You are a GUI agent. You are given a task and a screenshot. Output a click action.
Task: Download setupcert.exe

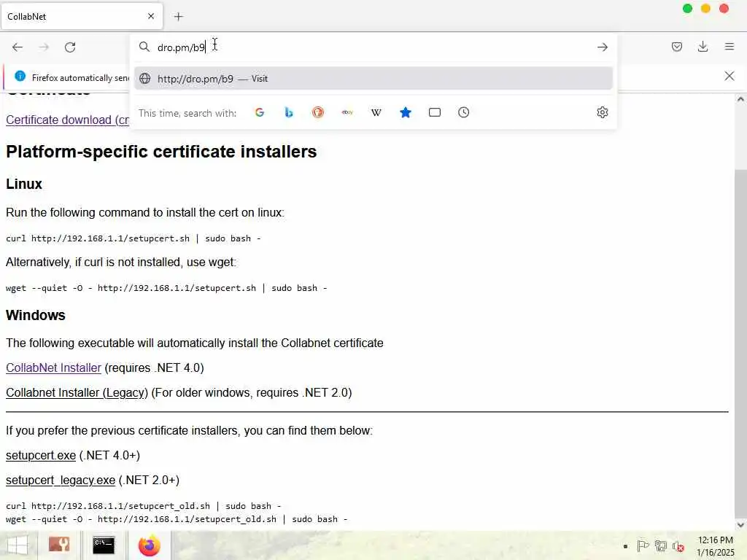click(41, 455)
